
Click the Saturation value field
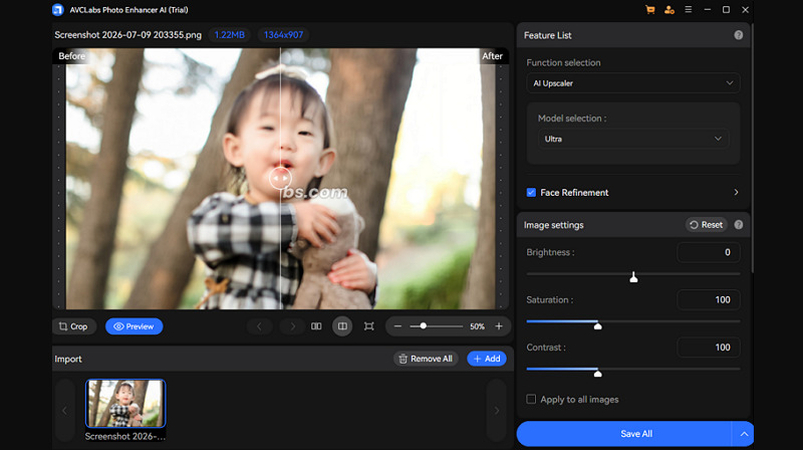click(708, 300)
